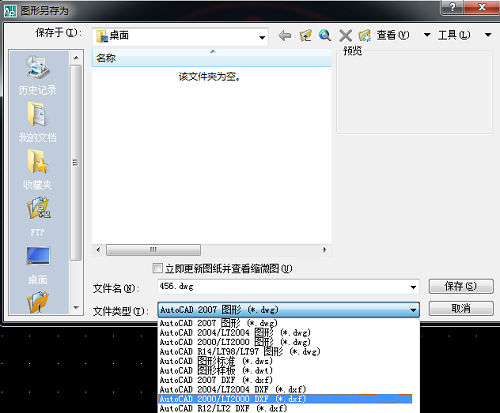The width and height of the screenshot is (500, 413).
Task: Open the FTP locations icon
Action: coord(38,208)
